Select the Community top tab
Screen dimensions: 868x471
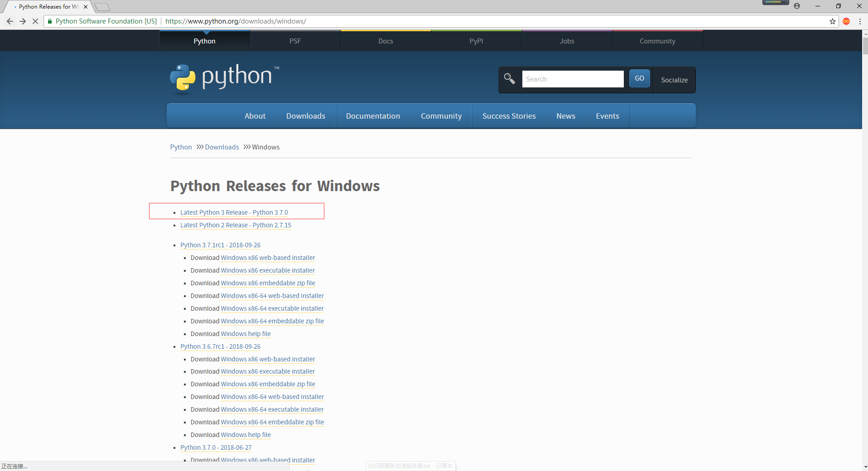click(x=658, y=41)
